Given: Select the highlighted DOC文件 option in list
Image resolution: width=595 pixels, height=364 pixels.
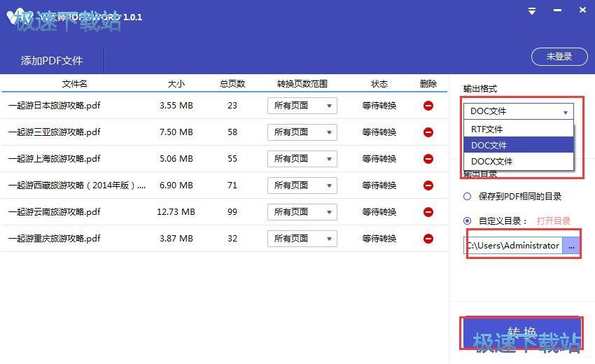Looking at the screenshot, I should tap(518, 145).
